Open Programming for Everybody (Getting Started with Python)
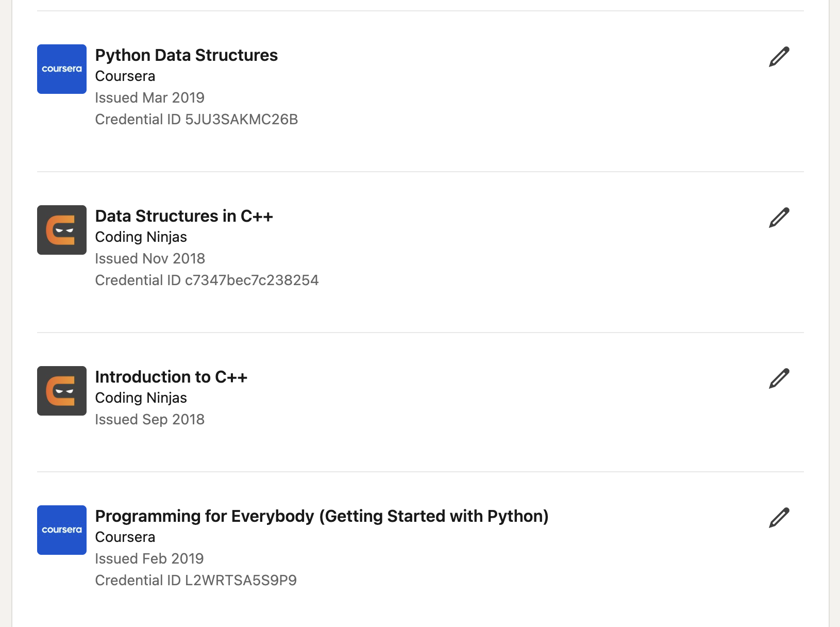The width and height of the screenshot is (840, 627). click(x=322, y=516)
